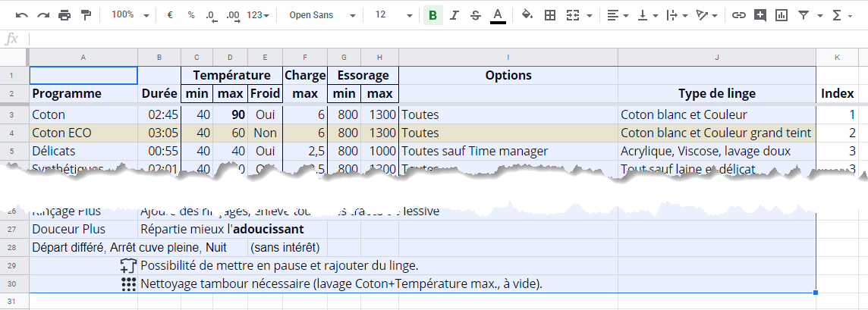Click the "Programme" header cell

tap(83, 93)
